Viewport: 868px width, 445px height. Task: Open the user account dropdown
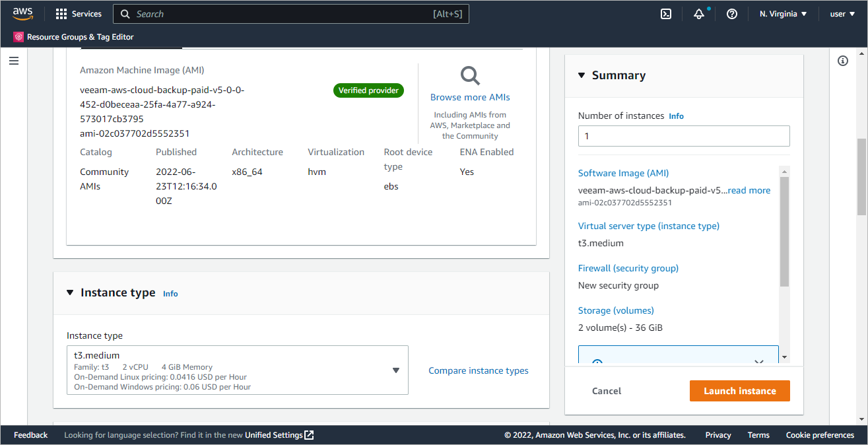coord(842,14)
